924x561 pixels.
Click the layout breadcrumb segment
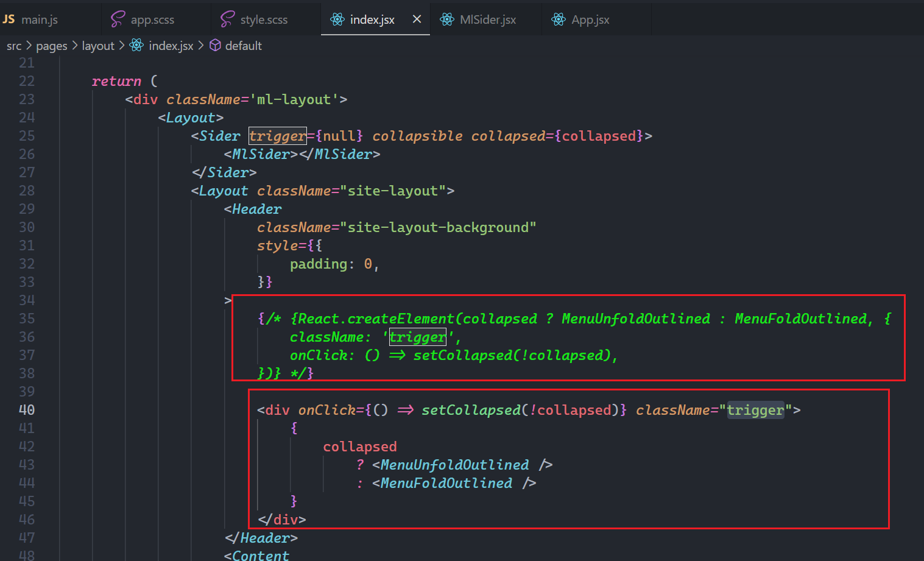pyautogui.click(x=98, y=46)
